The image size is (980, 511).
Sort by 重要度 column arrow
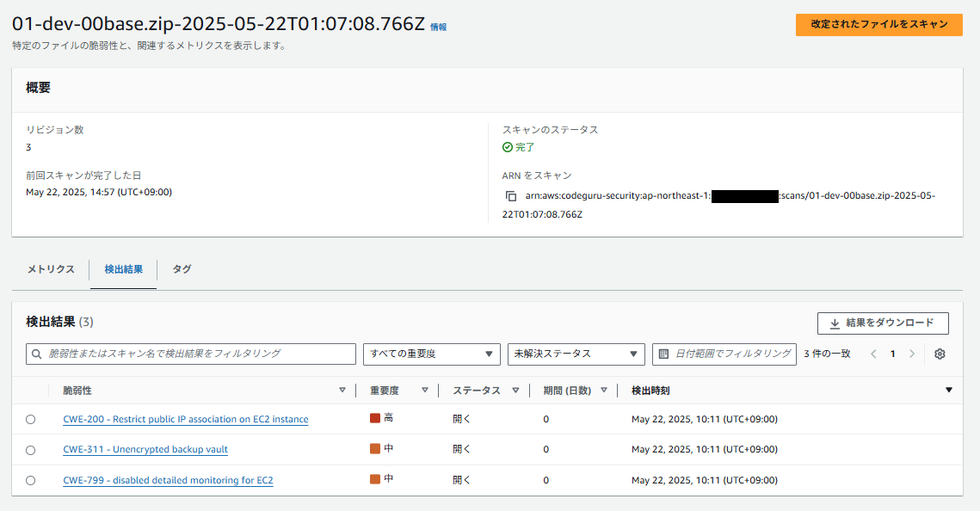[425, 390]
